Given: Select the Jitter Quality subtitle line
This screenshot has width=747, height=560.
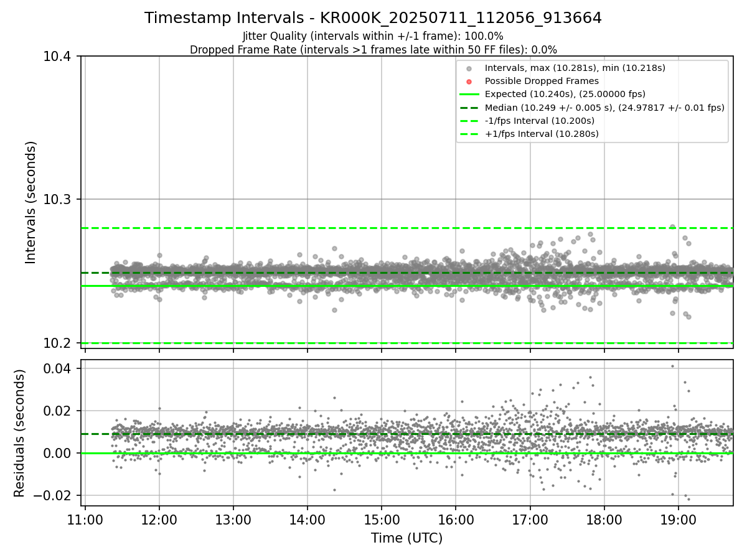Looking at the screenshot, I should pyautogui.click(x=373, y=36).
